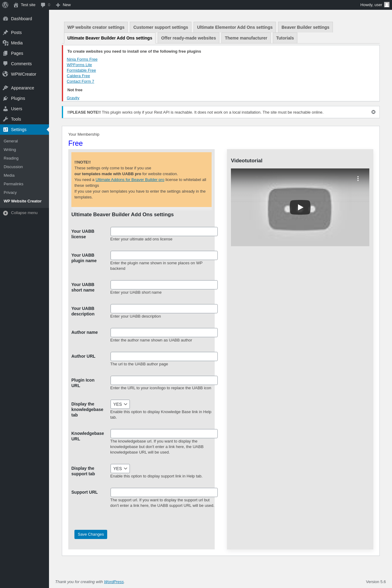
Task: Focus the Support URL field
Action: (x=164, y=492)
